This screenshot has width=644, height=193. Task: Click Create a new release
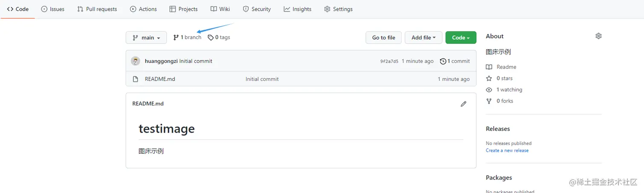tap(507, 150)
